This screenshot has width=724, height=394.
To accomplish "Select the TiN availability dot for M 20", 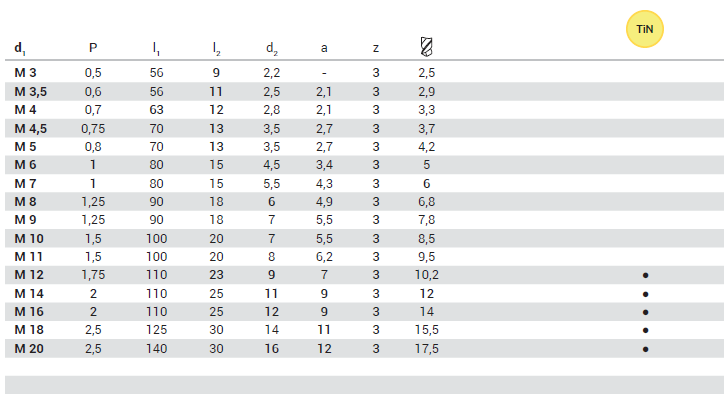I will pyautogui.click(x=646, y=349).
